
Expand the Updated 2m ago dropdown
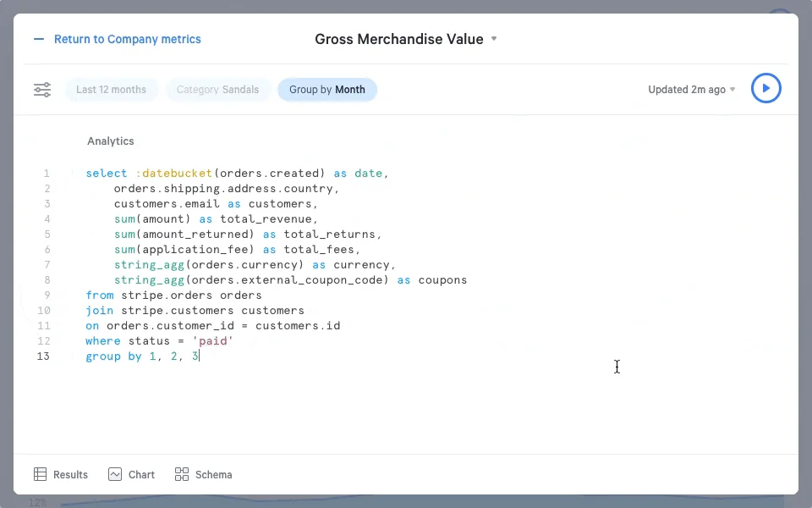pos(732,90)
